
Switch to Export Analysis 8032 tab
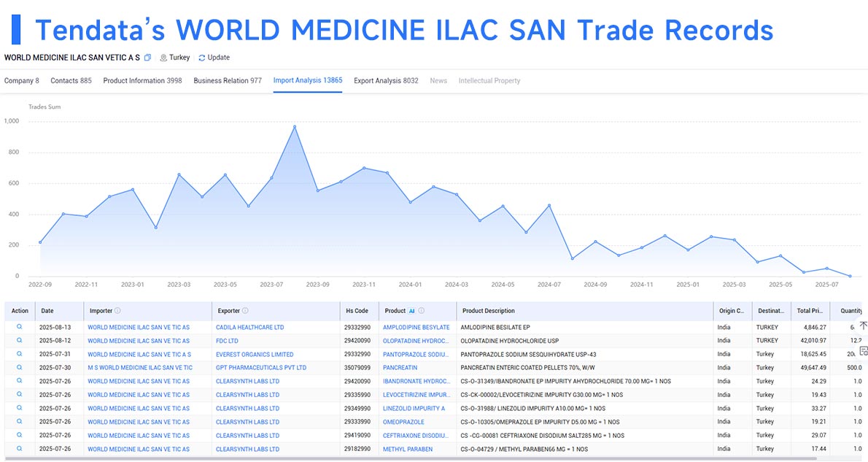coord(386,81)
